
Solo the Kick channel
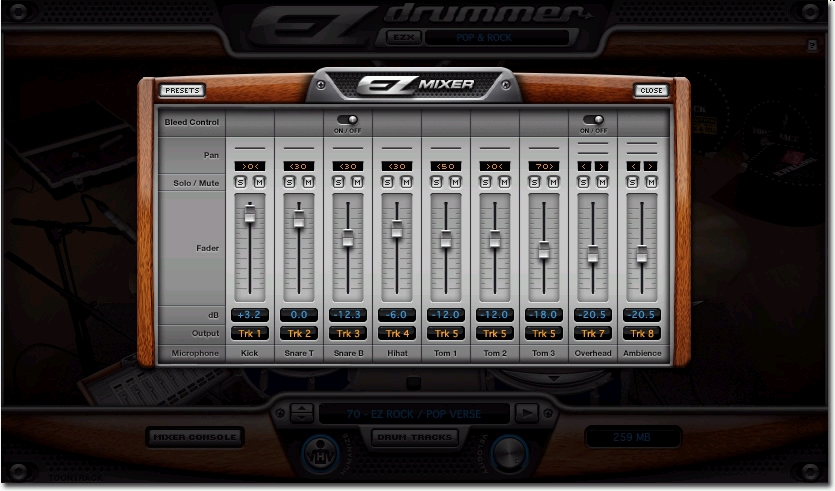tap(240, 183)
